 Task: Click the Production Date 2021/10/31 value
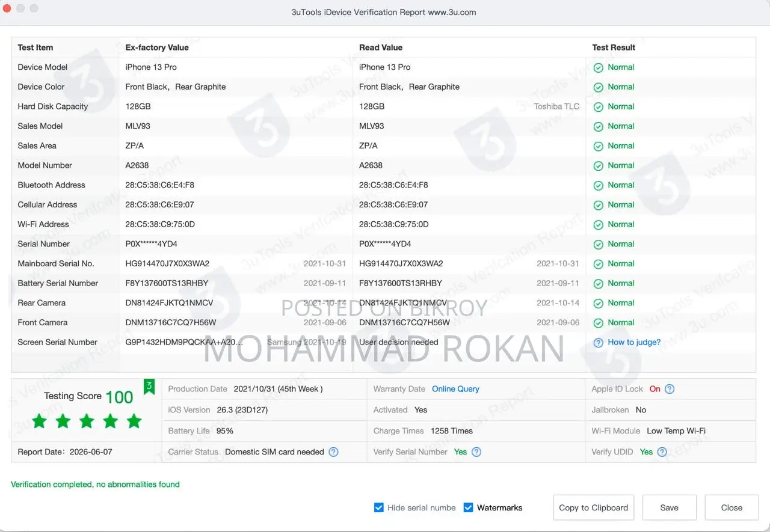(x=279, y=389)
